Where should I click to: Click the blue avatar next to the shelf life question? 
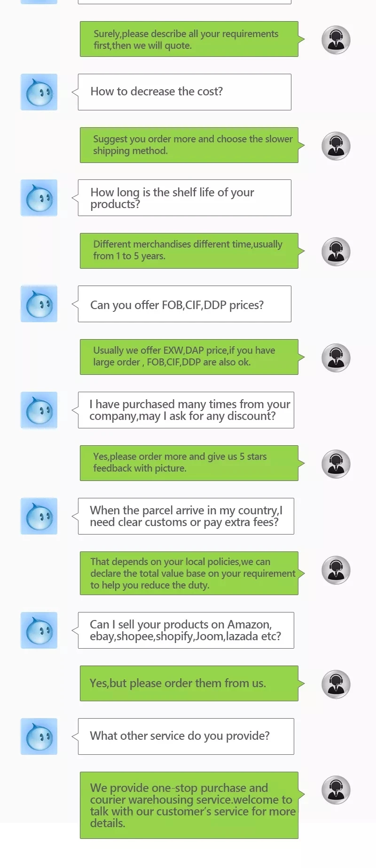click(x=39, y=198)
